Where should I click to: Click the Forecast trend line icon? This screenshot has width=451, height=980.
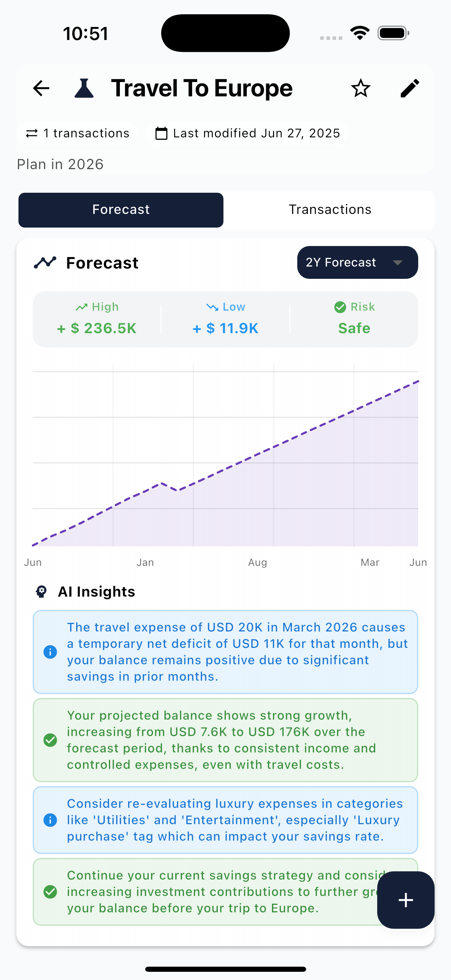point(45,262)
